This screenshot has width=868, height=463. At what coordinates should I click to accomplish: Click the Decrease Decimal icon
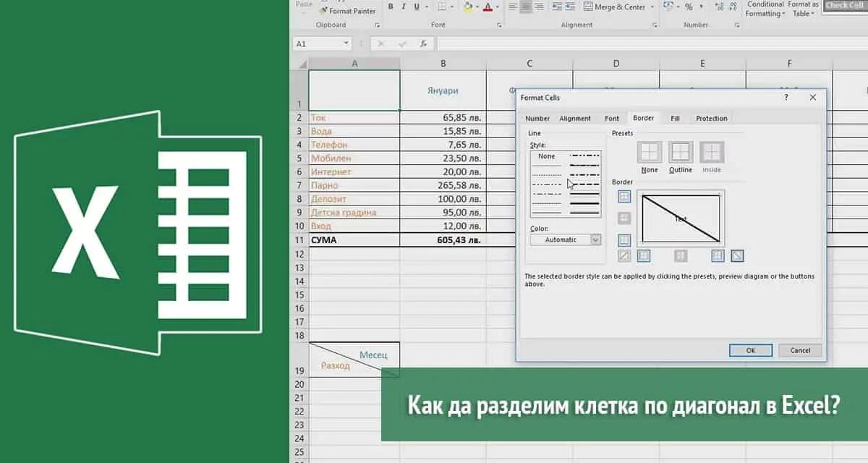[x=733, y=7]
